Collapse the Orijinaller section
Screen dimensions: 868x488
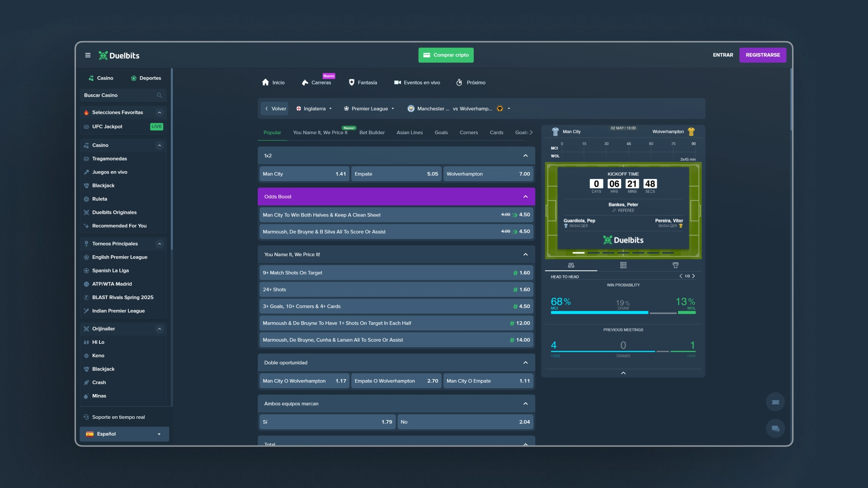(x=159, y=329)
